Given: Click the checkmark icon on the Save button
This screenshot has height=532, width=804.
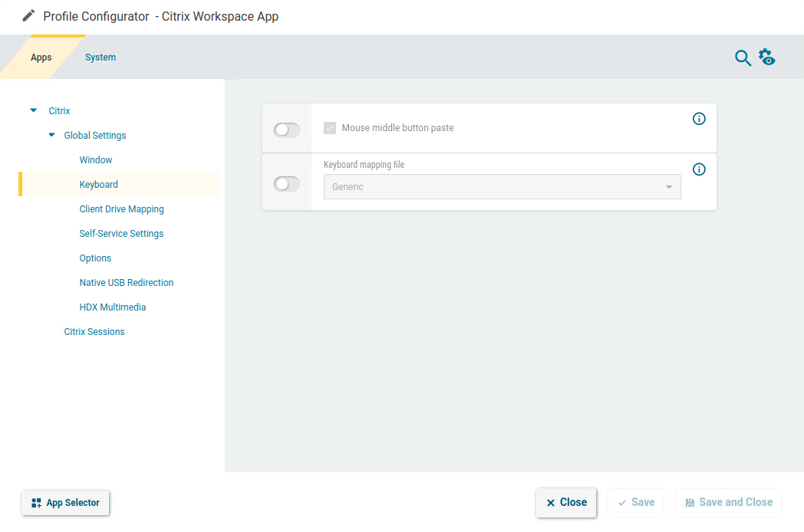Looking at the screenshot, I should point(621,502).
